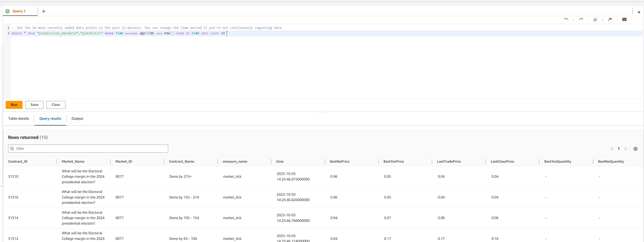Click LastClosePrice value 0.16
Image resolution: width=644 pixels, height=242 pixels.
point(495,238)
